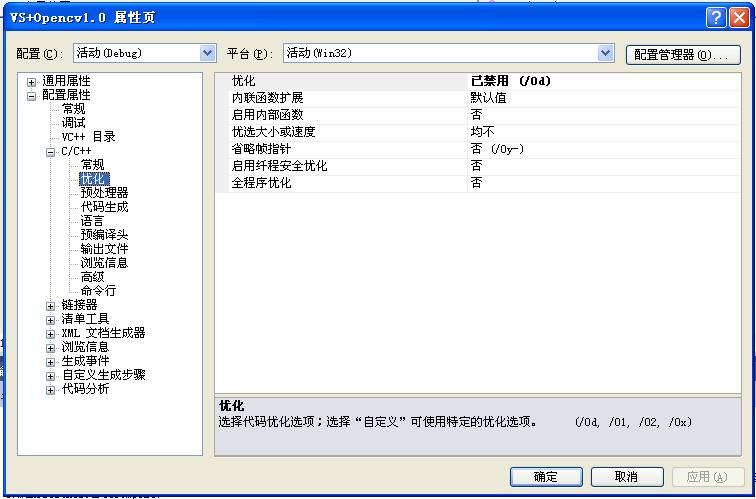Expand the 通用属性 tree node

(x=31, y=82)
